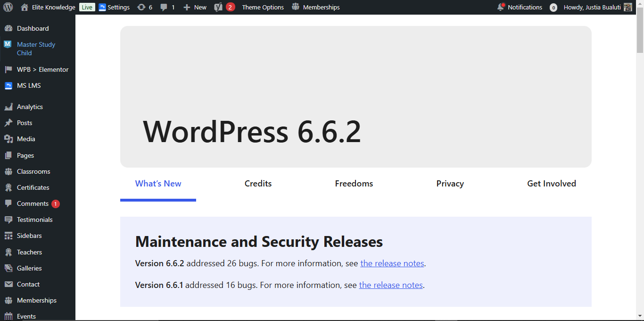This screenshot has height=321, width=644.
Task: Switch to the Credits tab
Action: 258,184
